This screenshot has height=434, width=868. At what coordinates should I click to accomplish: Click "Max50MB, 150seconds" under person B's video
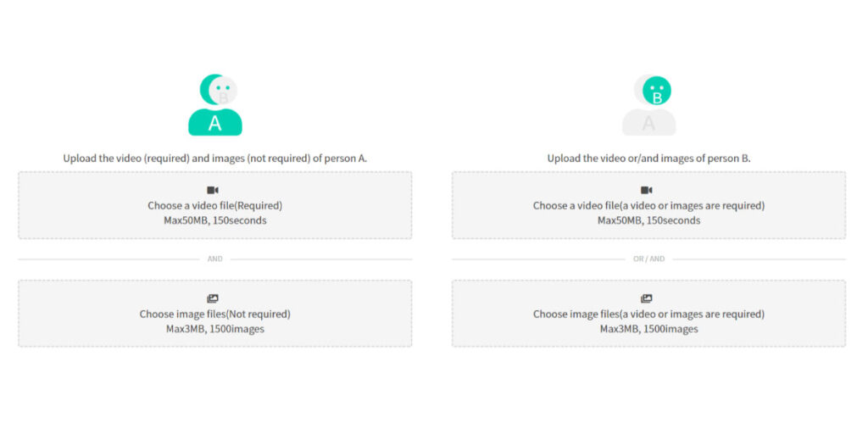point(648,221)
